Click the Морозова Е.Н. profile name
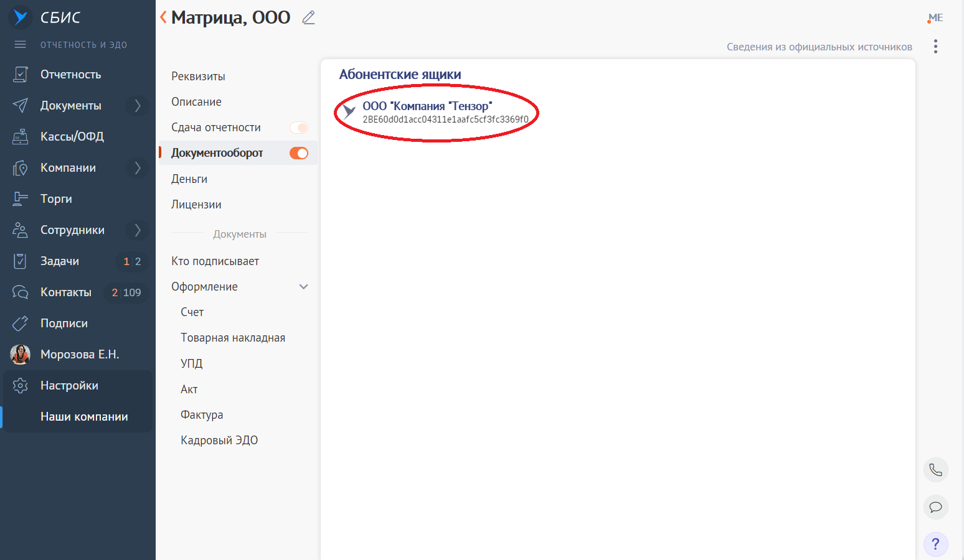 (80, 354)
